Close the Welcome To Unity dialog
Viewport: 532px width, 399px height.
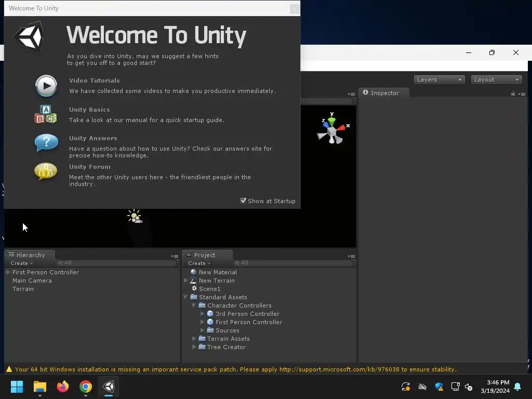pyautogui.click(x=294, y=8)
